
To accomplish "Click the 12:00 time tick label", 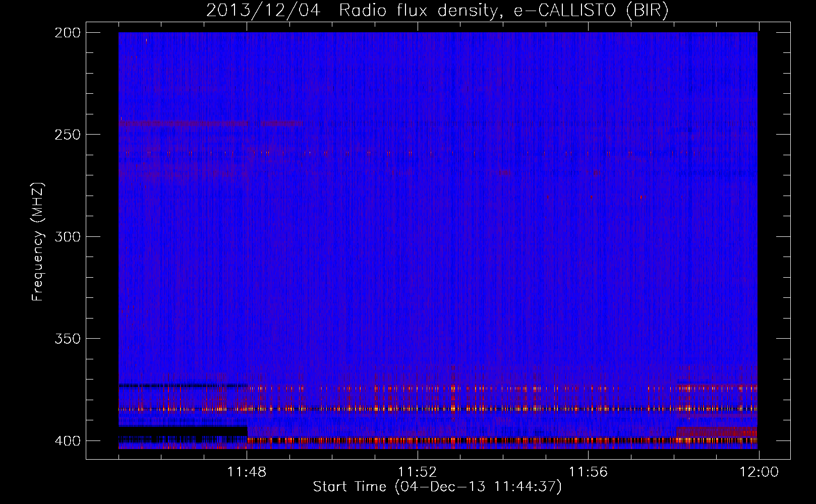I will (759, 472).
